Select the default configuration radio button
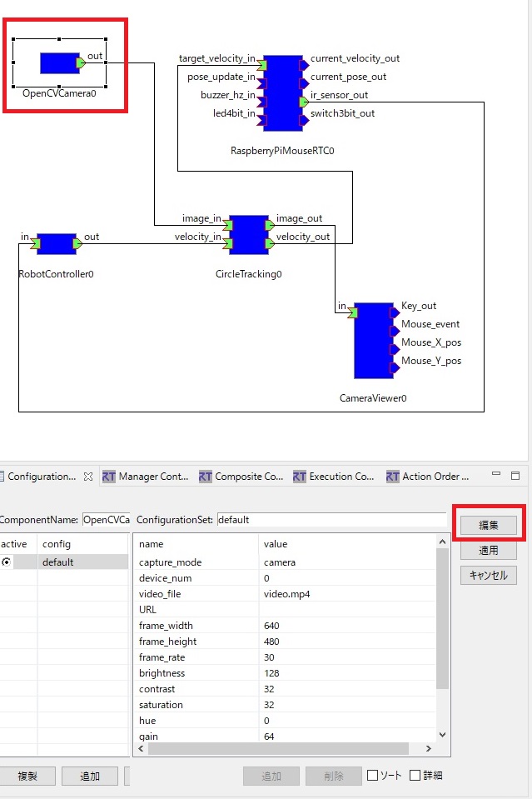Screen dimensions: 532x799 (x=6, y=562)
